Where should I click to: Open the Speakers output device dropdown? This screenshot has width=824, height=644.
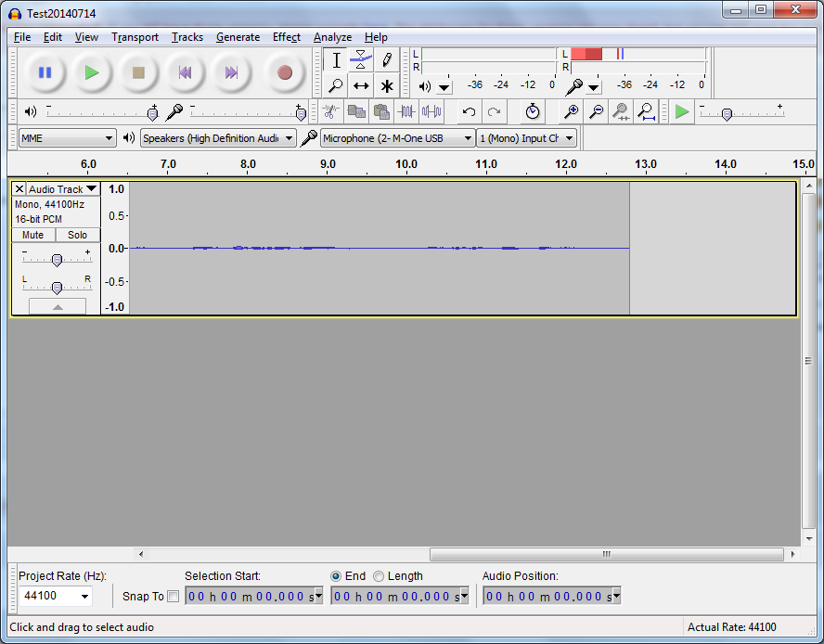[x=217, y=138]
